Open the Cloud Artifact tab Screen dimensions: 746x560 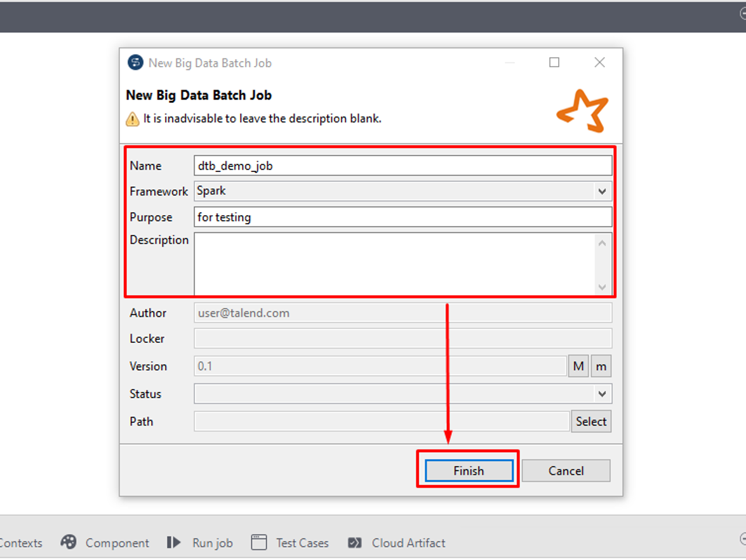point(396,542)
